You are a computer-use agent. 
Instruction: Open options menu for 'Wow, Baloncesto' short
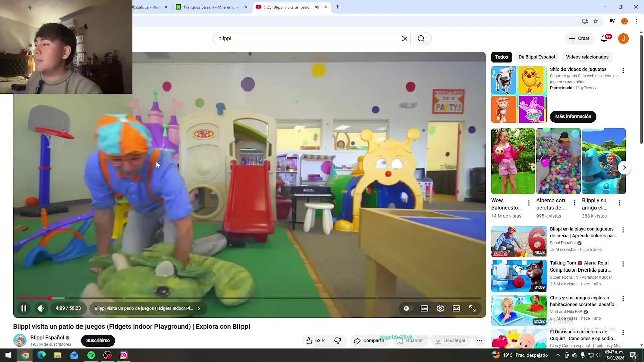click(528, 203)
